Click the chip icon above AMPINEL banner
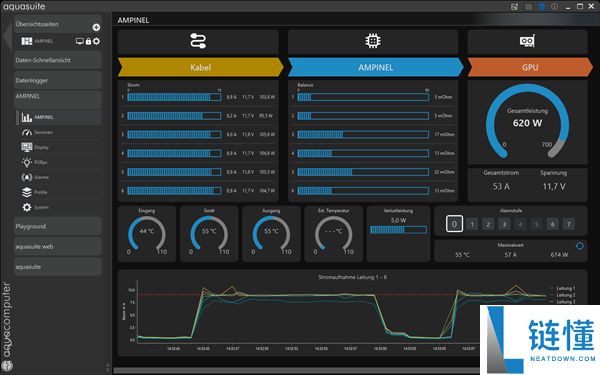 pos(373,41)
